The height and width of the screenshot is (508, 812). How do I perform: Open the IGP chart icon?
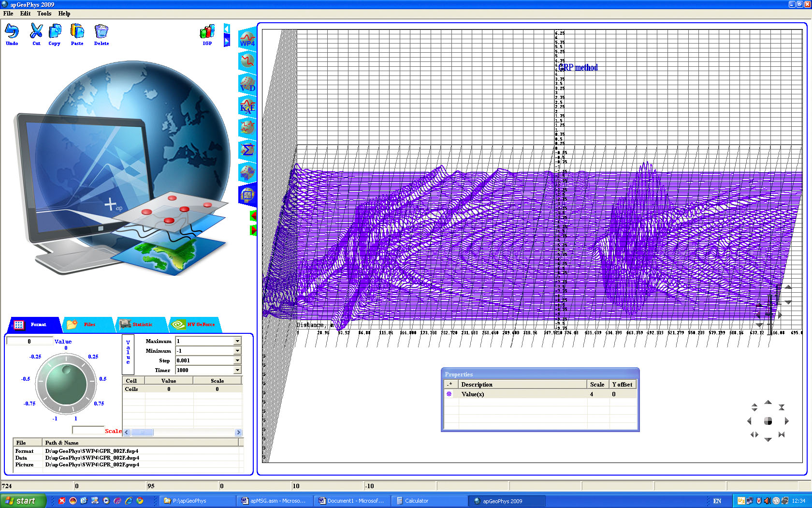pos(207,33)
